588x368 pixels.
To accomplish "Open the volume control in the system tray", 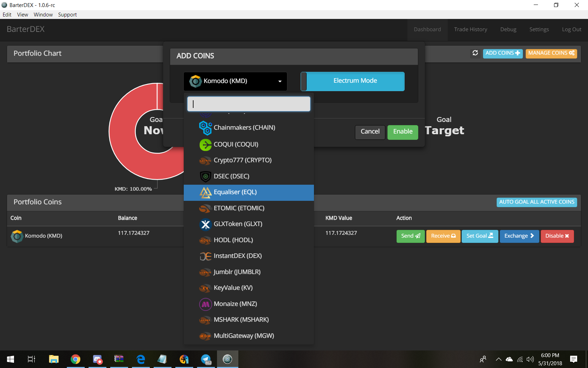I will tap(530, 359).
